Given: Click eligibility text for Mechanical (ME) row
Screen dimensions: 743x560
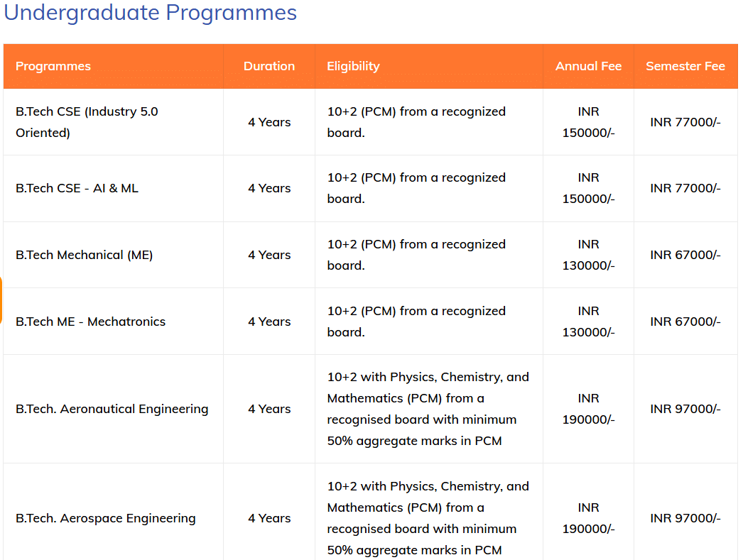Looking at the screenshot, I should [x=416, y=255].
